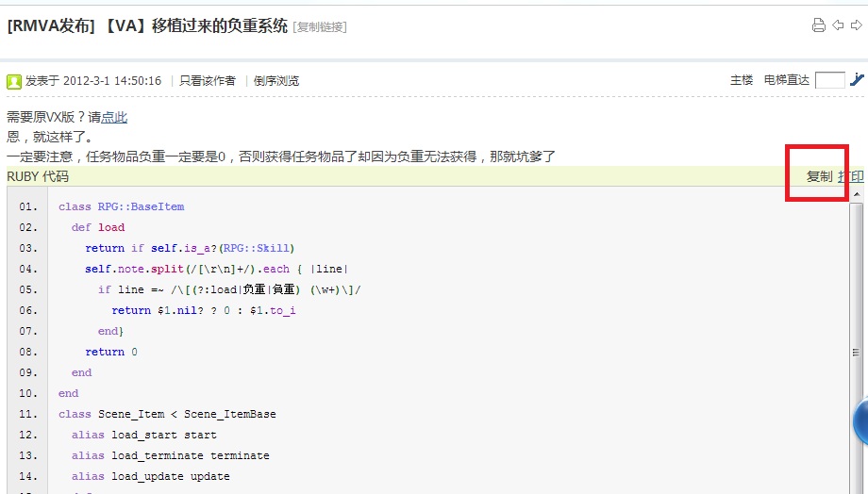Click the 主楼 floor label
Viewport: 868px width, 494px height.
coord(742,80)
